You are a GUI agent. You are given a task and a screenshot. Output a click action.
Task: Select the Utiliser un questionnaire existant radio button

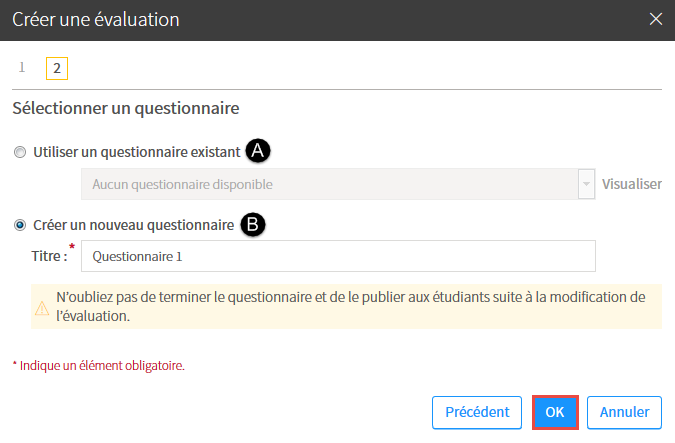pos(20,152)
